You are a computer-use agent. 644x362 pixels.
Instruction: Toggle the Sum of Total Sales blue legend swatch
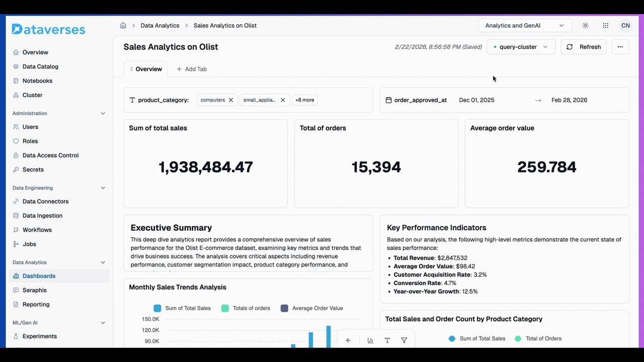click(x=157, y=308)
